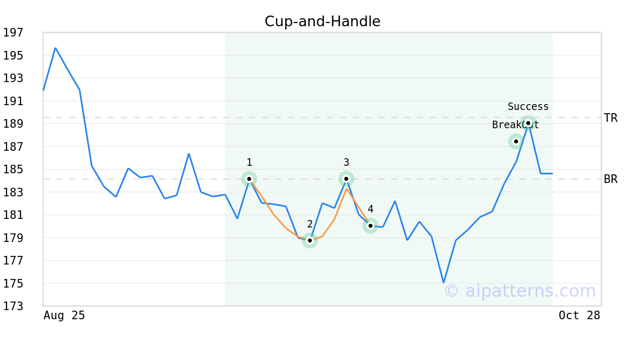Click the 189 y-axis price label
The width and height of the screenshot is (644, 338).
pos(13,124)
